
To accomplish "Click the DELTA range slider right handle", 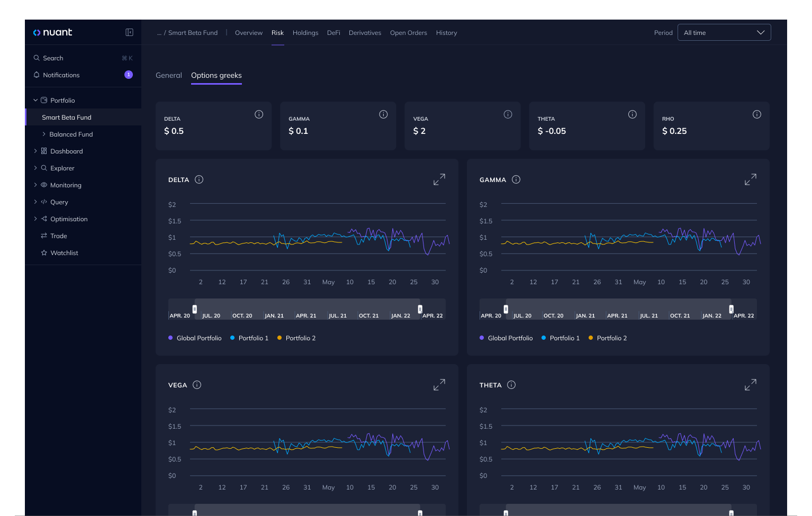I will click(x=420, y=309).
